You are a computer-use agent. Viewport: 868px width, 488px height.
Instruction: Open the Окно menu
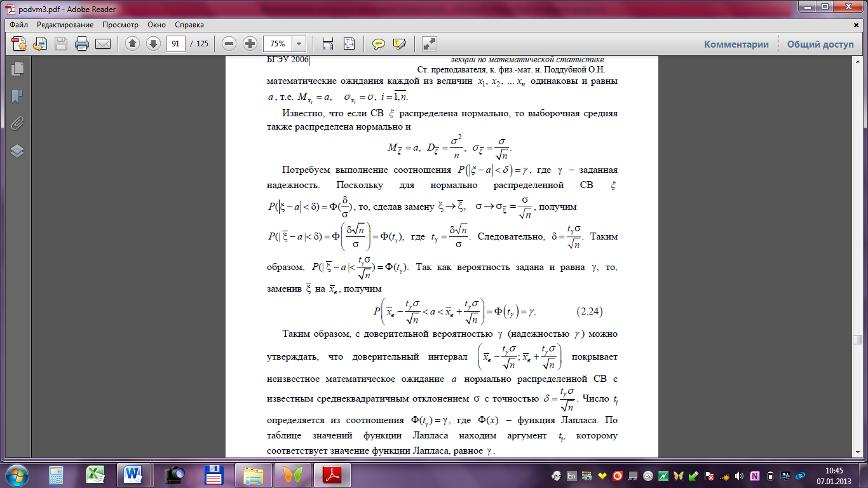tap(156, 25)
